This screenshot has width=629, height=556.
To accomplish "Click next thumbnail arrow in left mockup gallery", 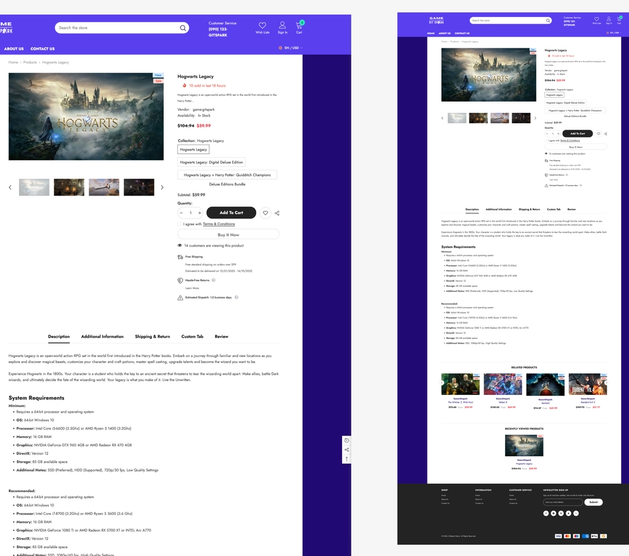I will (162, 187).
